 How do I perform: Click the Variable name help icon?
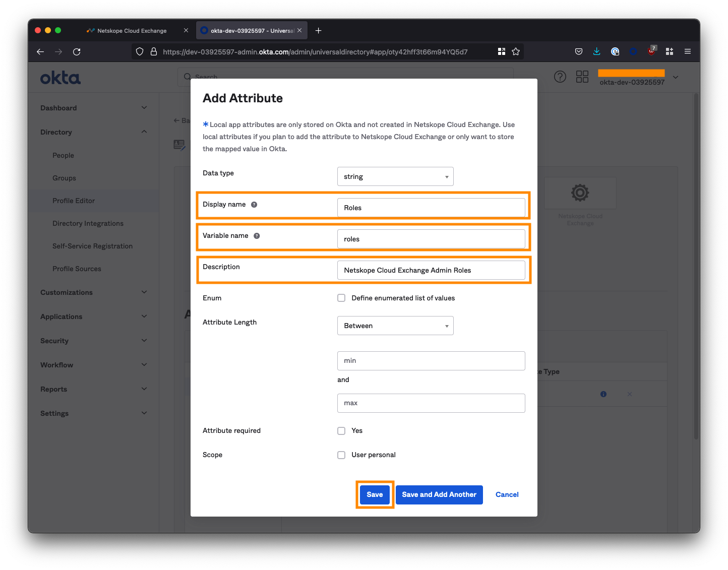click(257, 236)
